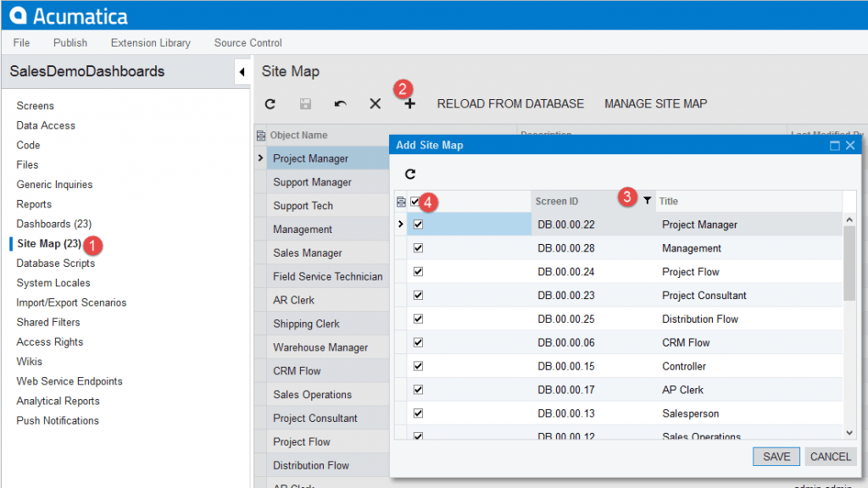This screenshot has width=868, height=488.
Task: Uncheck the Controller DB.00.00.15 checkbox
Action: (419, 366)
